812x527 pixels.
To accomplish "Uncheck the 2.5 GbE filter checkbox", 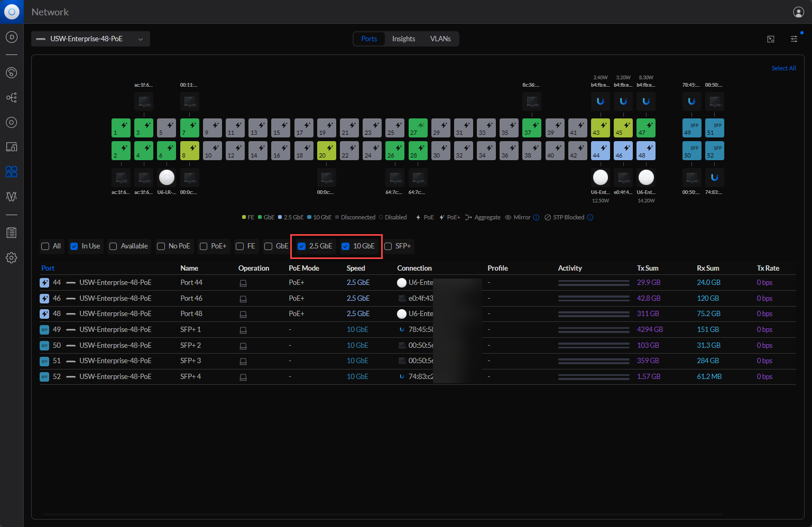I will pyautogui.click(x=302, y=246).
